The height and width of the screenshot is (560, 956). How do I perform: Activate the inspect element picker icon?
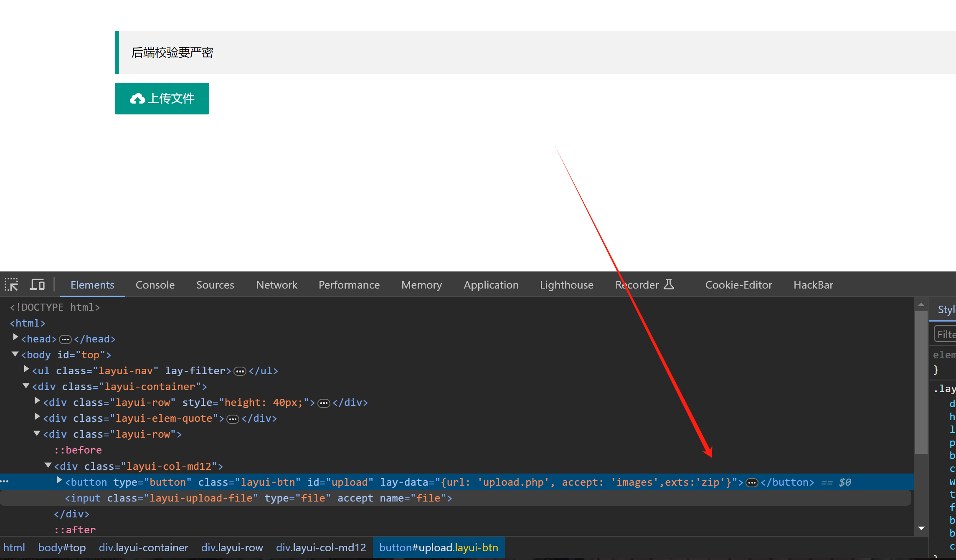(x=11, y=285)
